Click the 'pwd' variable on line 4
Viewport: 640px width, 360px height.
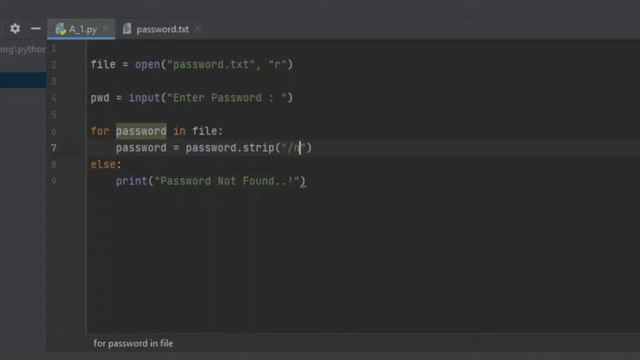click(x=100, y=98)
